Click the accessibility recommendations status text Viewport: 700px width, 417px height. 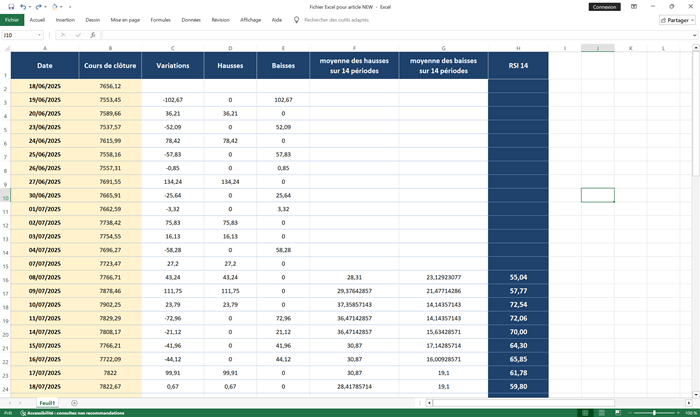pos(74,412)
